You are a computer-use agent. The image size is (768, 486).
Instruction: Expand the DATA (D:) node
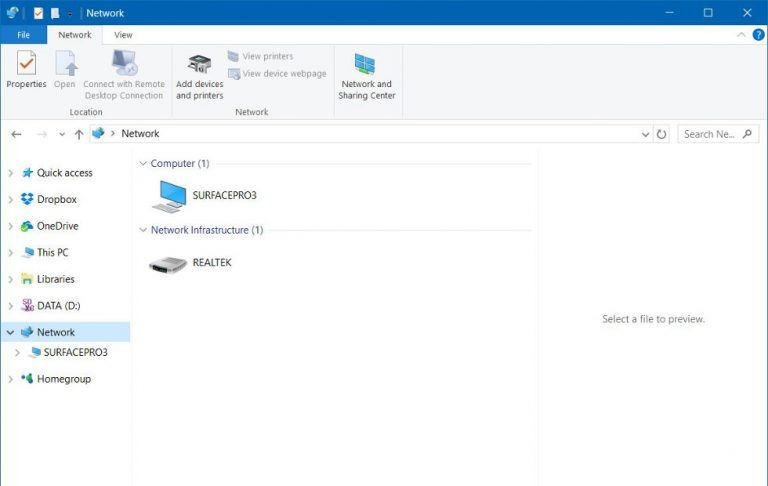point(10,306)
